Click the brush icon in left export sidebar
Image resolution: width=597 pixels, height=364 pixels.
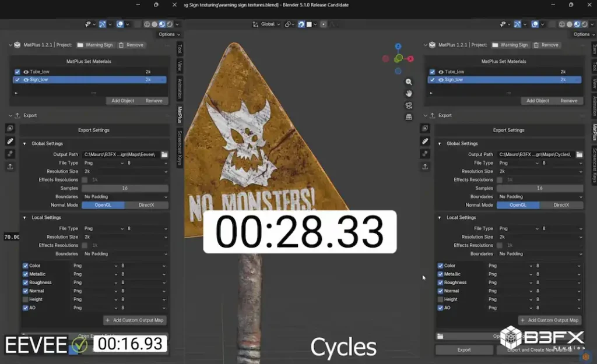[x=10, y=141]
